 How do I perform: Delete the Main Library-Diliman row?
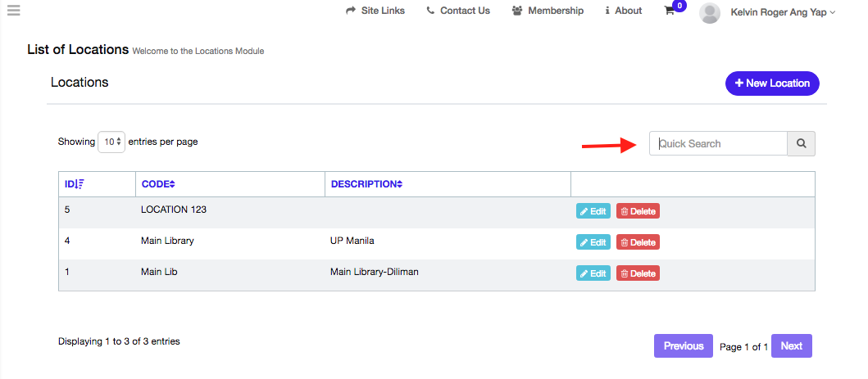coord(638,273)
